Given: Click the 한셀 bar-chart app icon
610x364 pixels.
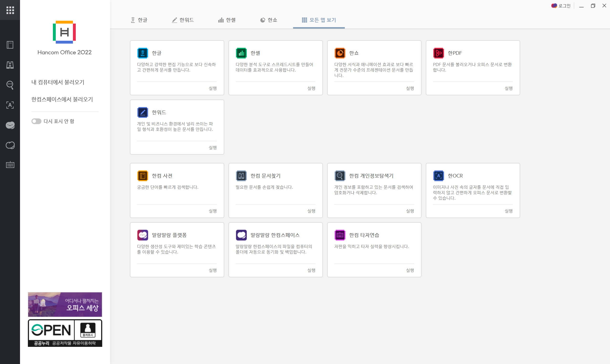Looking at the screenshot, I should coord(241,53).
